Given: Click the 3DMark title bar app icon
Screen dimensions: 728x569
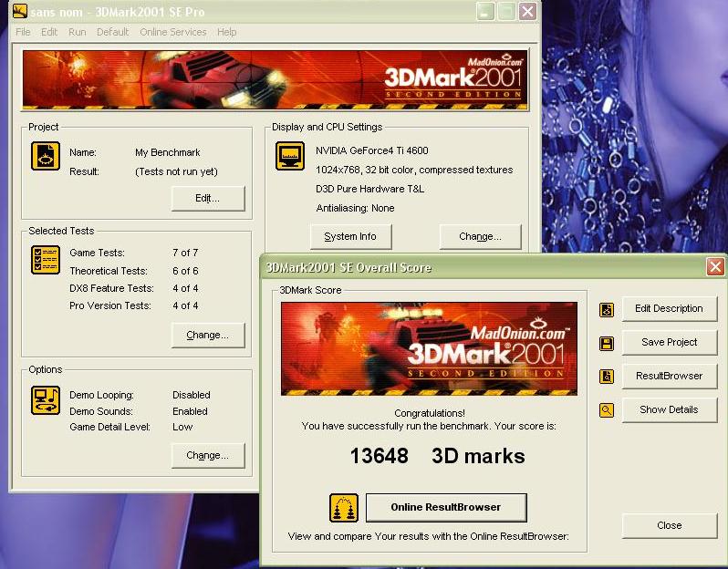Looking at the screenshot, I should pyautogui.click(x=20, y=11).
